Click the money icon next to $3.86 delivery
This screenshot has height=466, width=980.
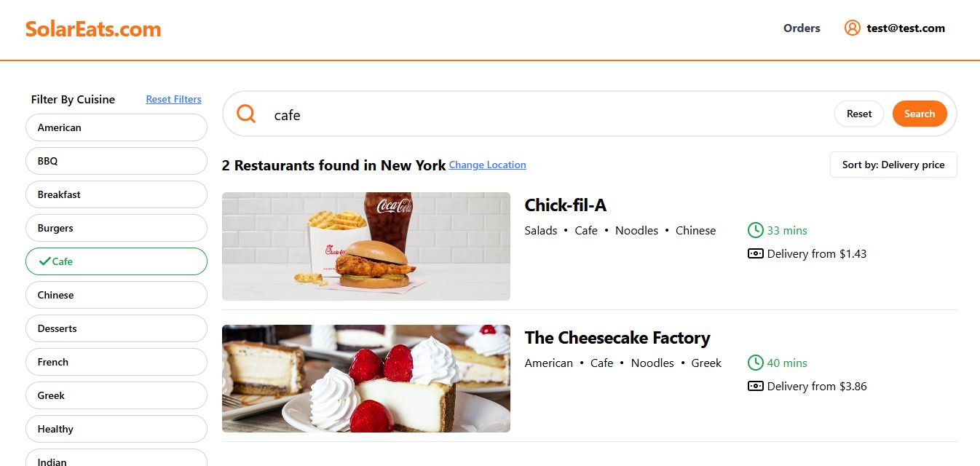[756, 386]
